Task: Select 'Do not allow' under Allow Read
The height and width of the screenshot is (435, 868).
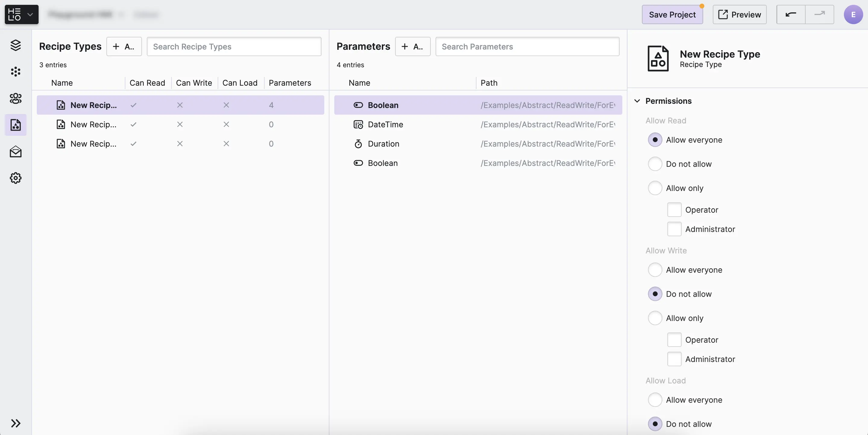Action: click(655, 164)
